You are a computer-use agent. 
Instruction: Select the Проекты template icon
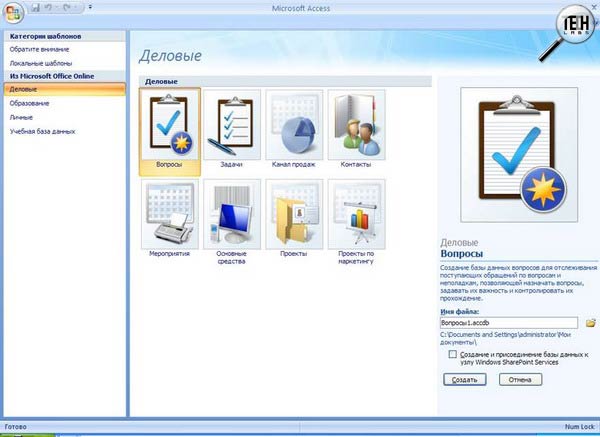point(294,214)
